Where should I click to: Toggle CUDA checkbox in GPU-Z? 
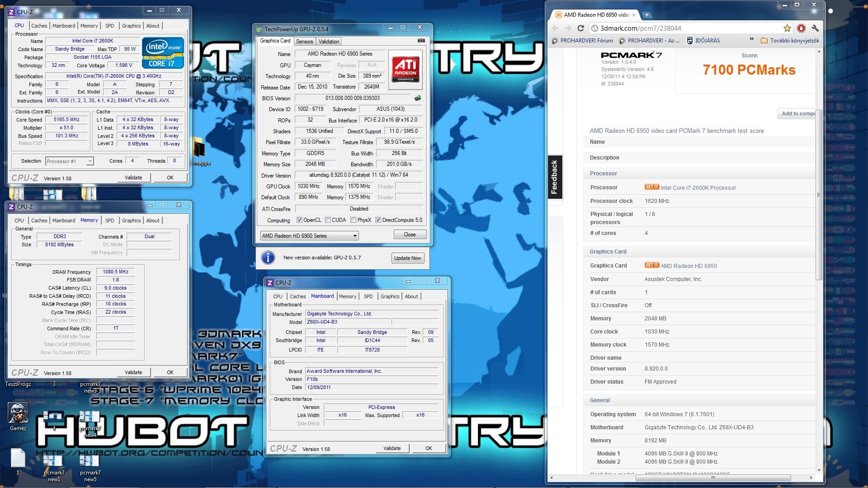pyautogui.click(x=328, y=220)
